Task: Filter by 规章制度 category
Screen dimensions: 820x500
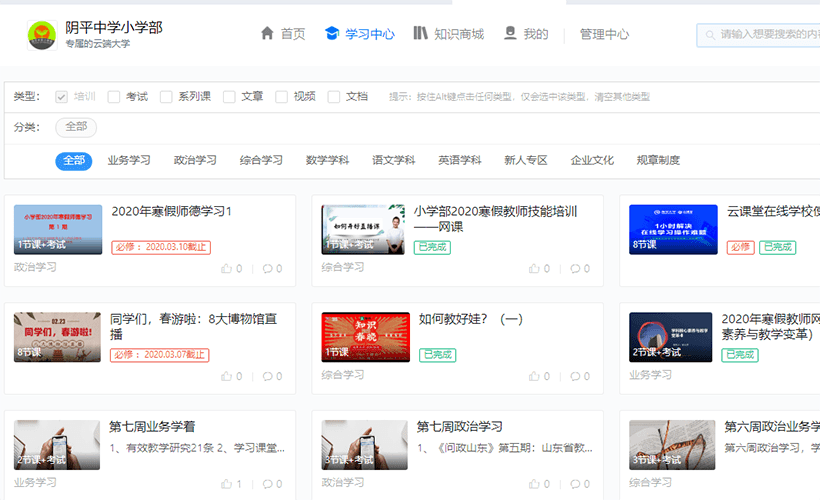Action: coord(658,160)
